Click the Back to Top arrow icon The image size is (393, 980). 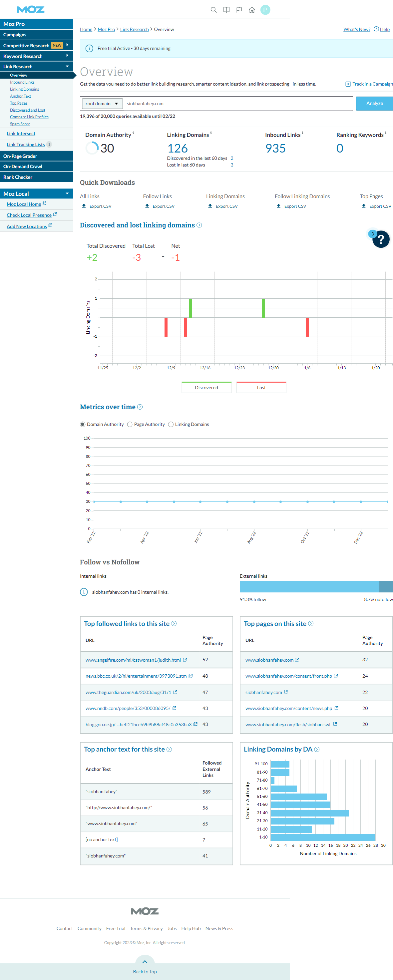(145, 962)
